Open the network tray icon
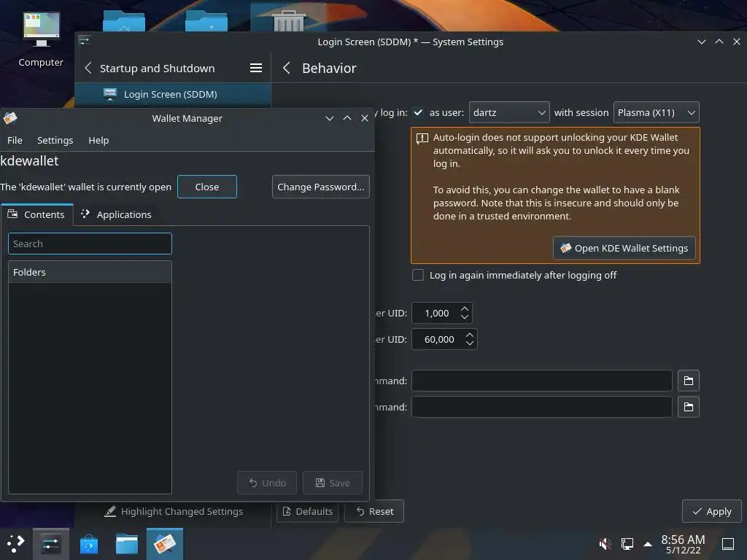This screenshot has width=747, height=560. click(627, 543)
